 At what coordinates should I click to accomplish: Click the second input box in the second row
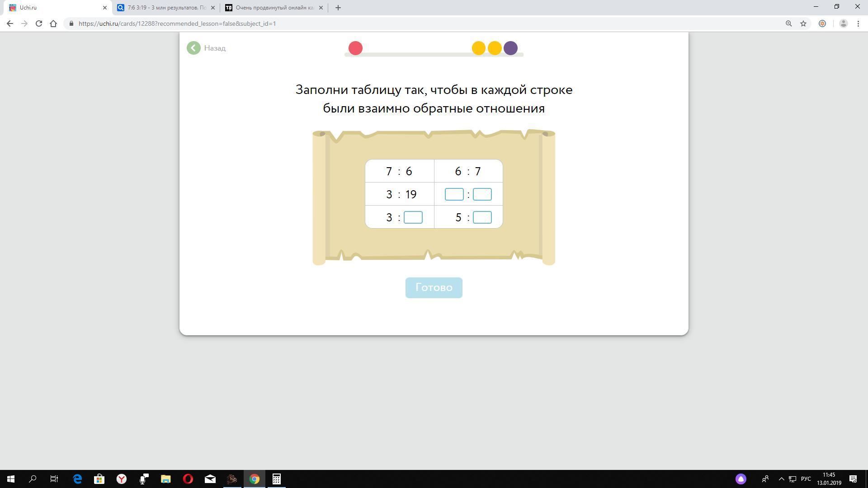(482, 194)
